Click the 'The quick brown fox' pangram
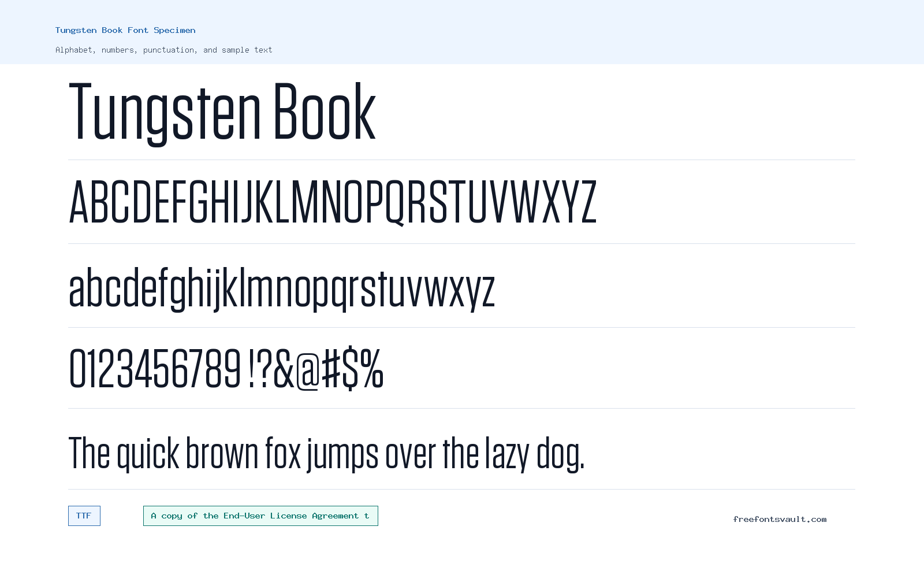Image resolution: width=924 pixels, height=578 pixels. [x=326, y=454]
